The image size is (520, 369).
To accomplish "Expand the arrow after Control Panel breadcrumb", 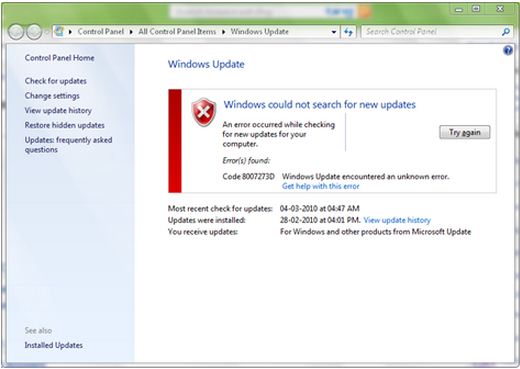I will (131, 32).
